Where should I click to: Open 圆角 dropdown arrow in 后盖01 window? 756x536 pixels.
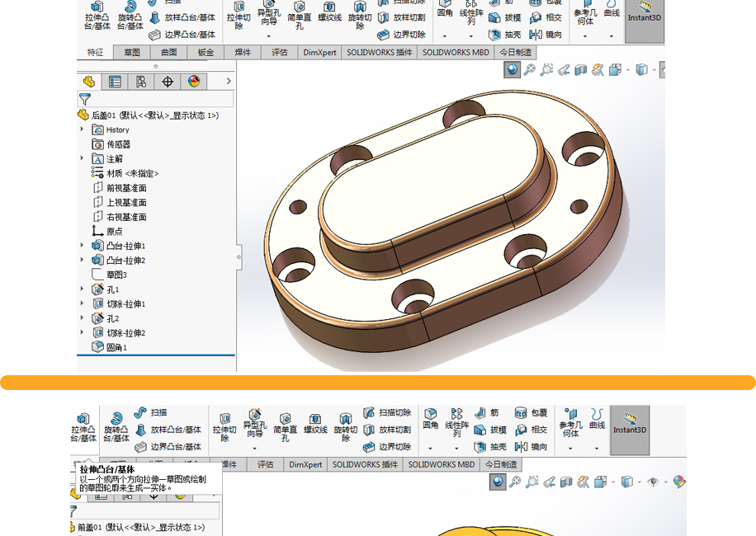(445, 36)
